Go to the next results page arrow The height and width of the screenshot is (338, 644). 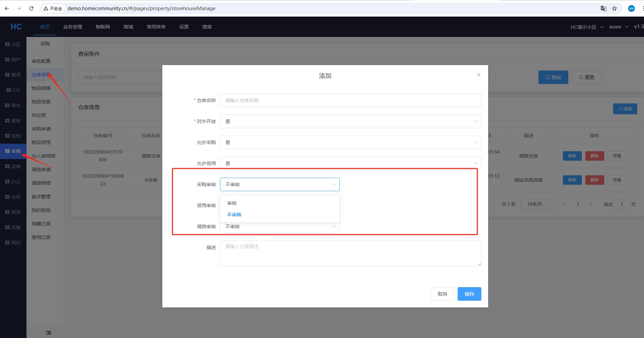click(x=591, y=204)
